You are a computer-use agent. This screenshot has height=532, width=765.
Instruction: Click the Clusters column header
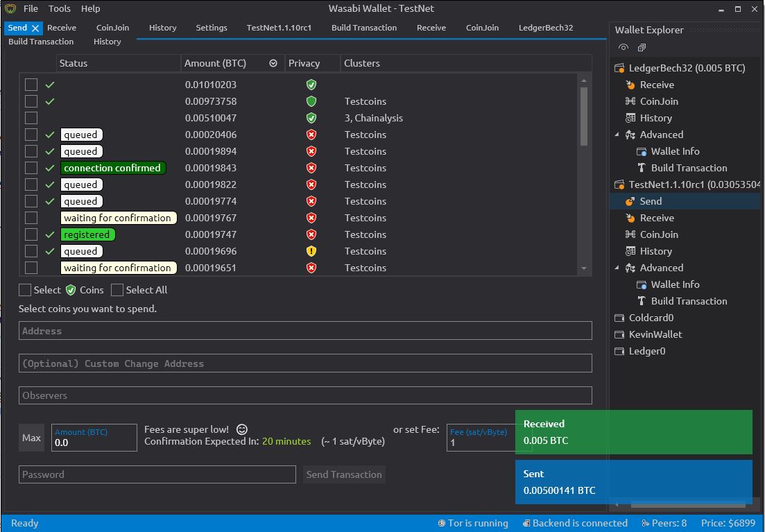466,63
